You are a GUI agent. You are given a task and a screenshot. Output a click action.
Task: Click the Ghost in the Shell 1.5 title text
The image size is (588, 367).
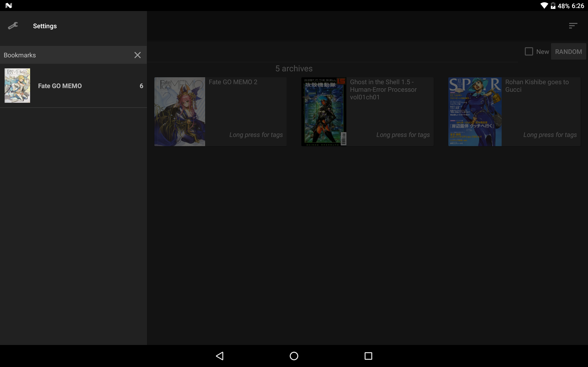[x=383, y=89]
